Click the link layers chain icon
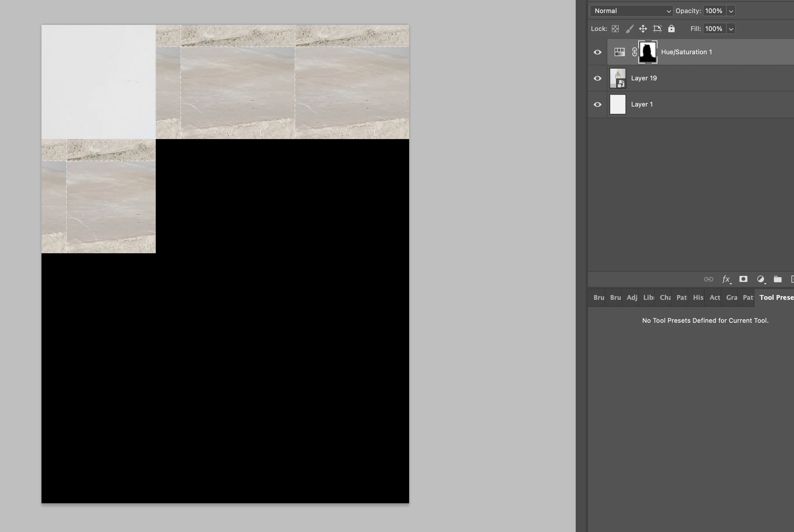The width and height of the screenshot is (794, 532). (708, 279)
